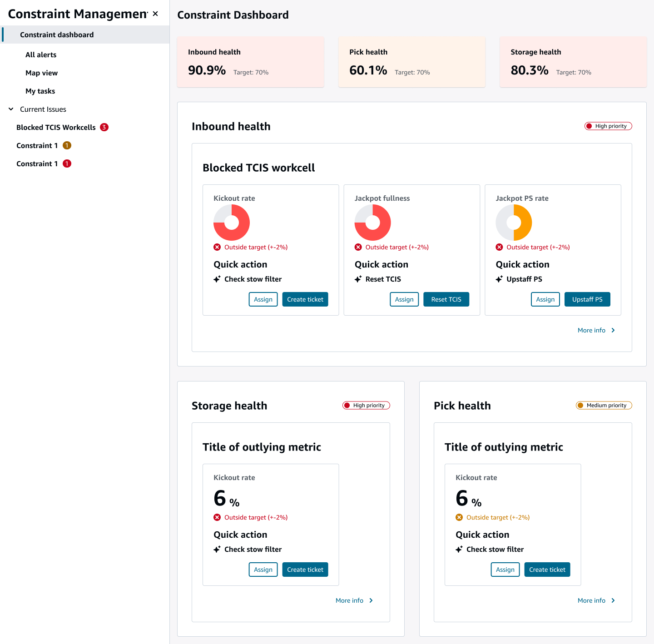
Task: Click the sparkle icon beside Reset TCIS
Action: coord(358,279)
